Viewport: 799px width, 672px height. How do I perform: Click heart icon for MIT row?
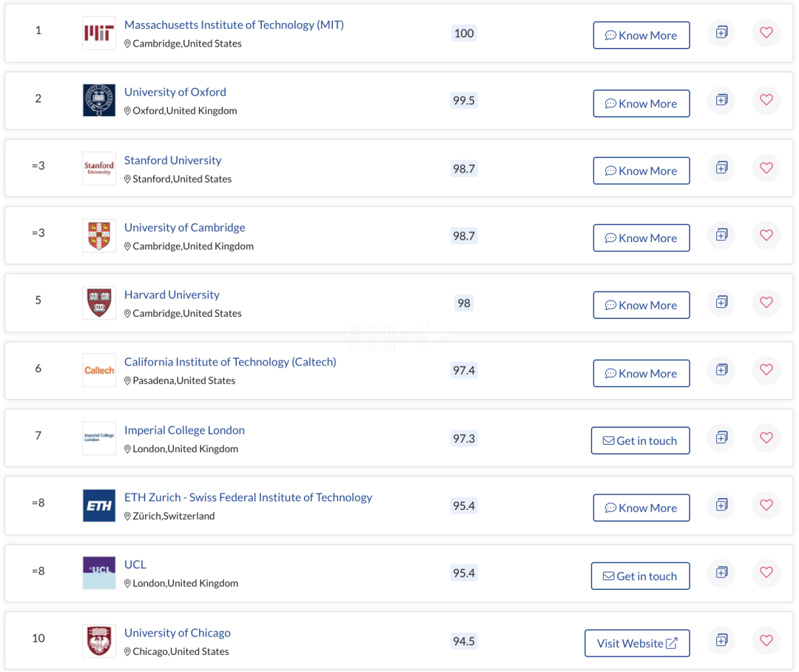click(766, 33)
